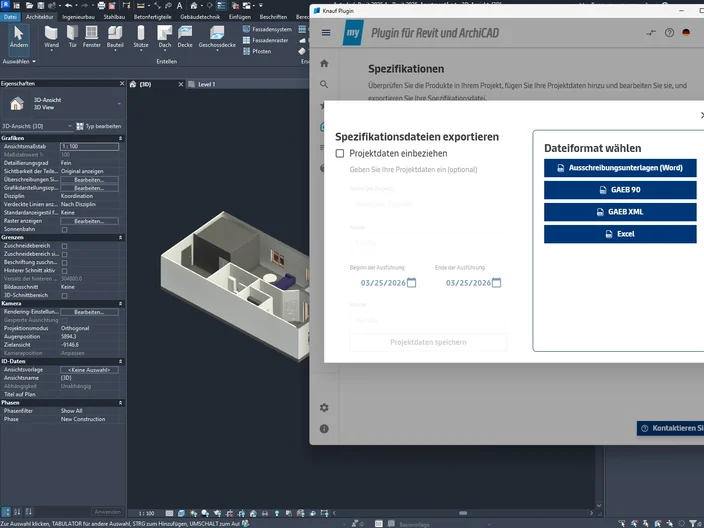Close the Eigenschaften panel
Image resolution: width=704 pixels, height=528 pixels.
[122, 84]
